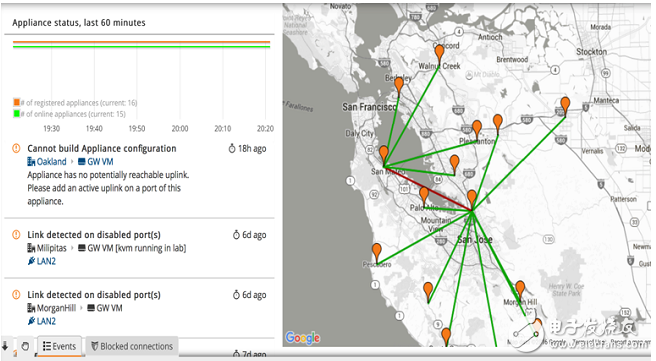
Task: Switch to the Blocked connections tab
Action: click(x=132, y=346)
